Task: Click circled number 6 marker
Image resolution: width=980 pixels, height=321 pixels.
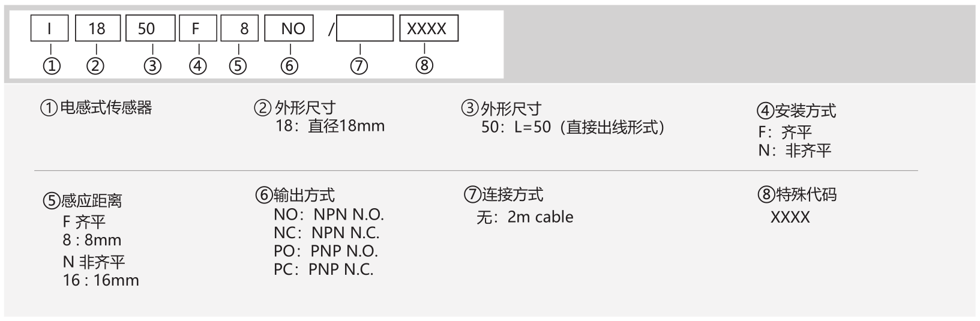Action: coord(289,65)
